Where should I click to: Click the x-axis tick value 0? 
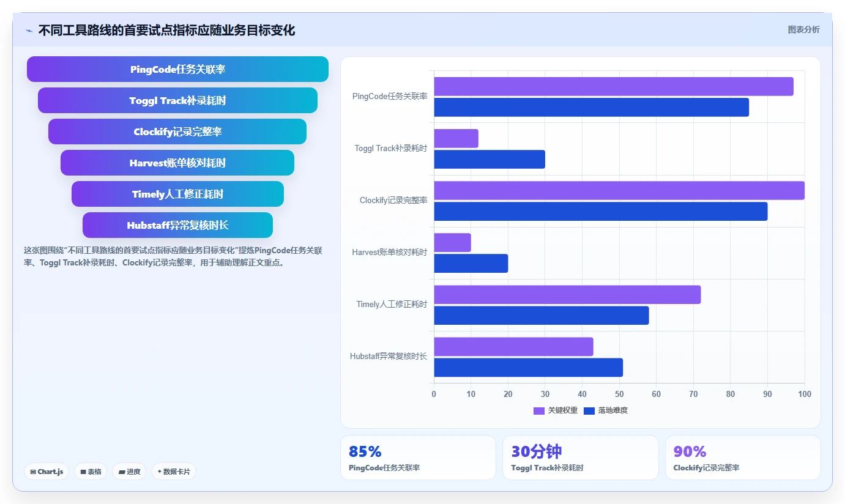pos(434,394)
